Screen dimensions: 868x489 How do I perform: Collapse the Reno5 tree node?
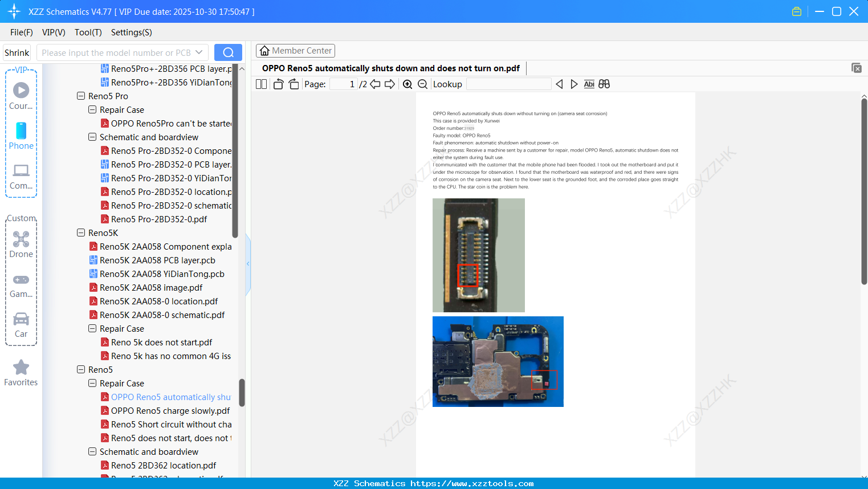tap(81, 370)
